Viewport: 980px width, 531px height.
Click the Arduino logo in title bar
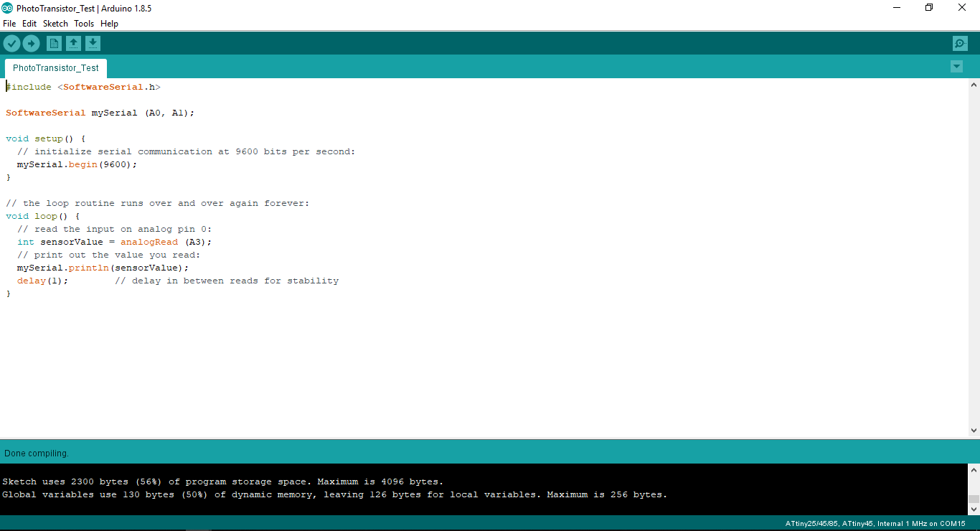[x=7, y=8]
